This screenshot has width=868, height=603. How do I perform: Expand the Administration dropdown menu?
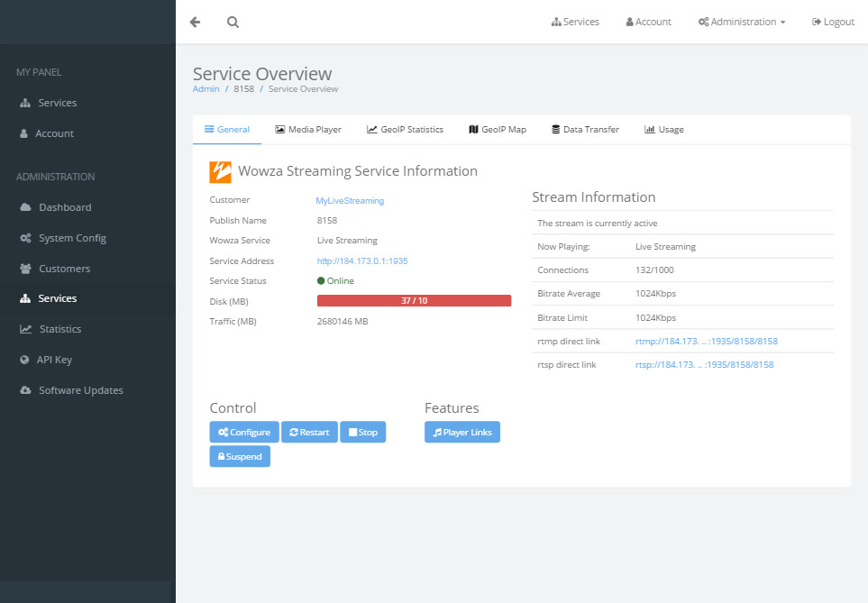[x=741, y=21]
